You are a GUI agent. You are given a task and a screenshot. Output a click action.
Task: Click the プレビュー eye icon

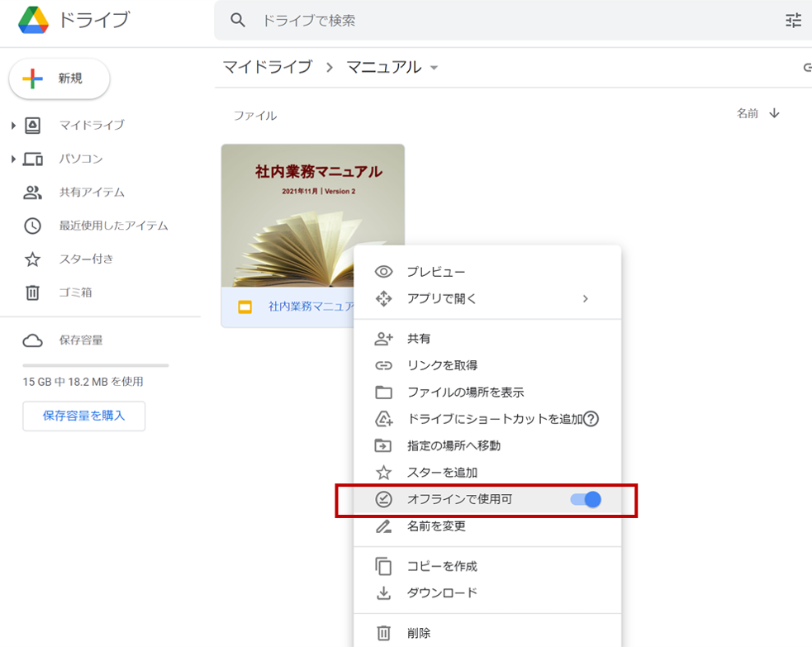click(x=383, y=271)
